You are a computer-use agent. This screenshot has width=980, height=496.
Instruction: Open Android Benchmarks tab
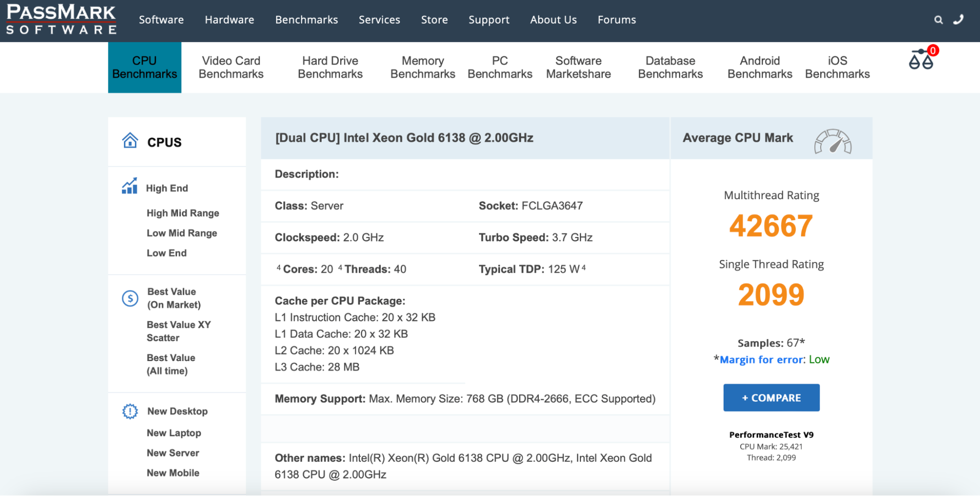pyautogui.click(x=760, y=67)
